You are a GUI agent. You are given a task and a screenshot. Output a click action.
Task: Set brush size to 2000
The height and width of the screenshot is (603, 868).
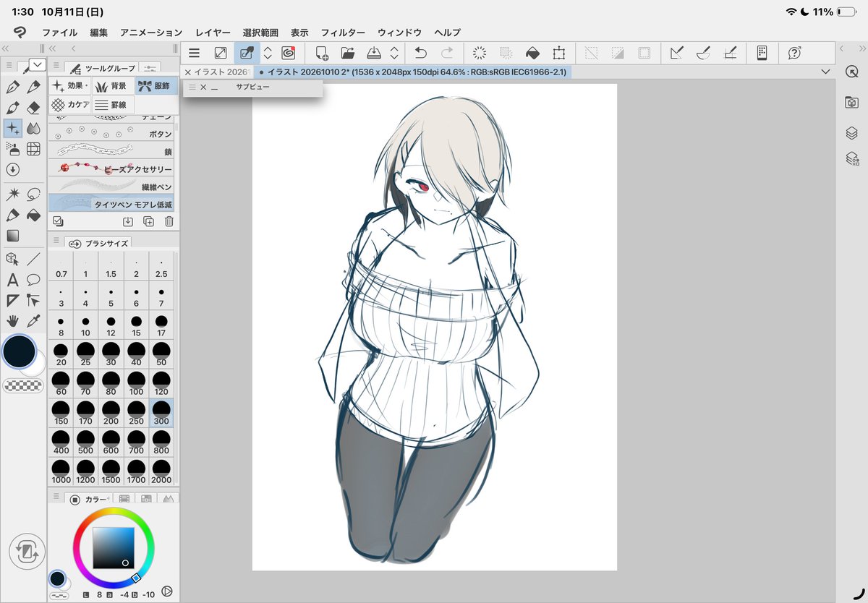tap(161, 471)
